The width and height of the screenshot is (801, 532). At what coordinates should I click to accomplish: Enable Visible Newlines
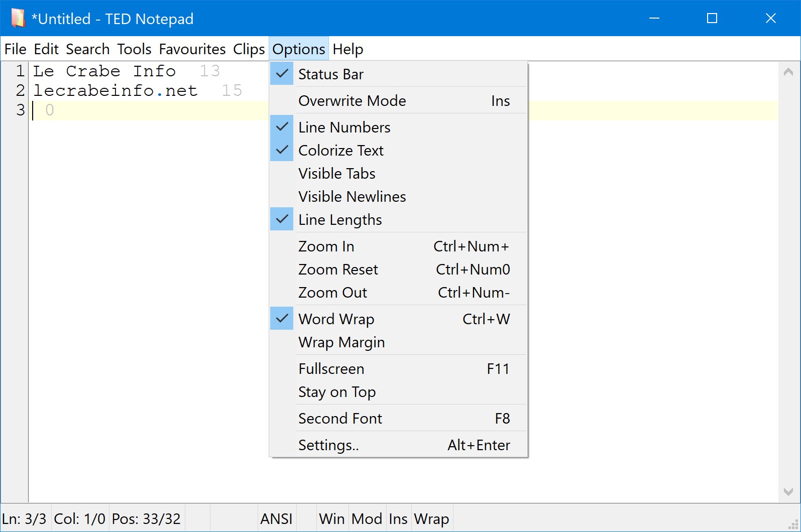[x=399, y=197]
